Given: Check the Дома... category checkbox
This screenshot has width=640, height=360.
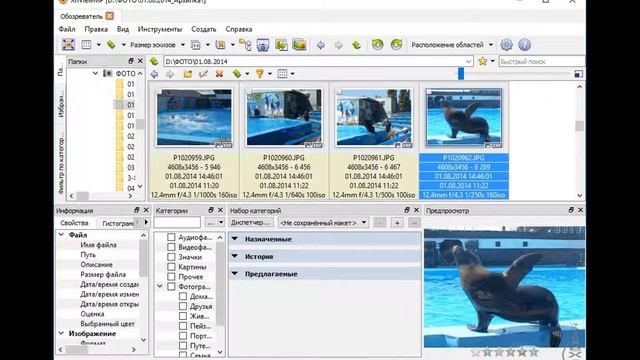Looking at the screenshot, I should click(x=183, y=296).
